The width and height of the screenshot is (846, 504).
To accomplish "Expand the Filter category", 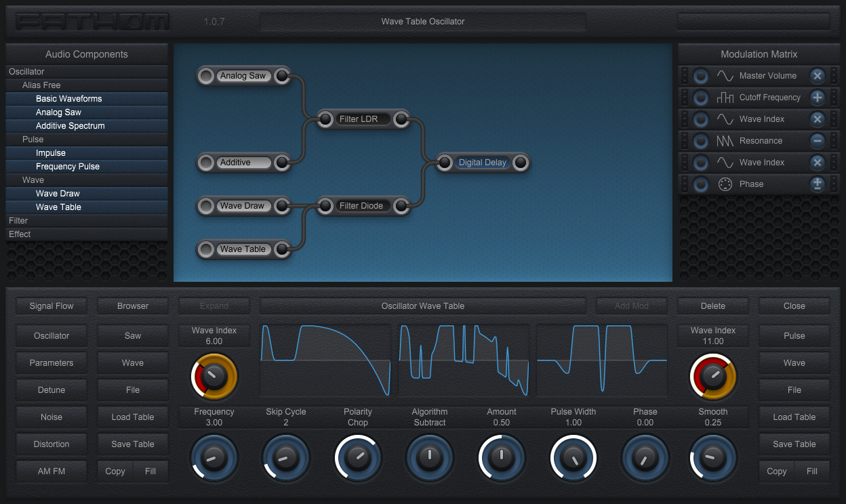I will tap(87, 221).
